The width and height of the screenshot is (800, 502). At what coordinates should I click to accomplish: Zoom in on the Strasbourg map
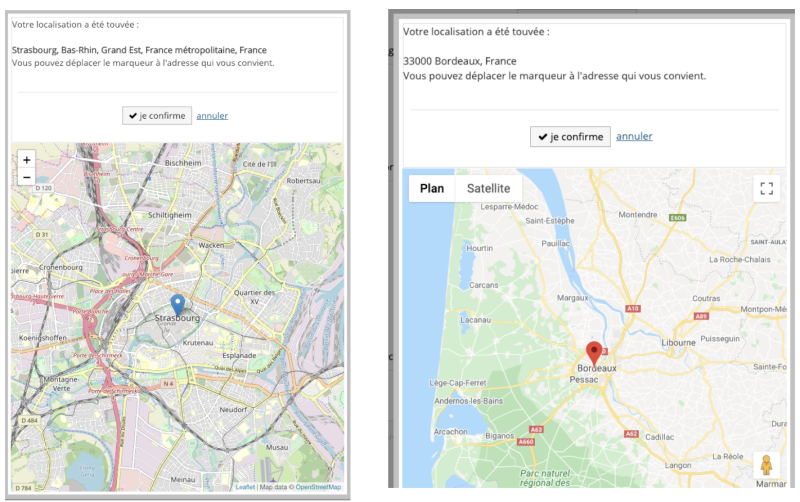[27, 159]
